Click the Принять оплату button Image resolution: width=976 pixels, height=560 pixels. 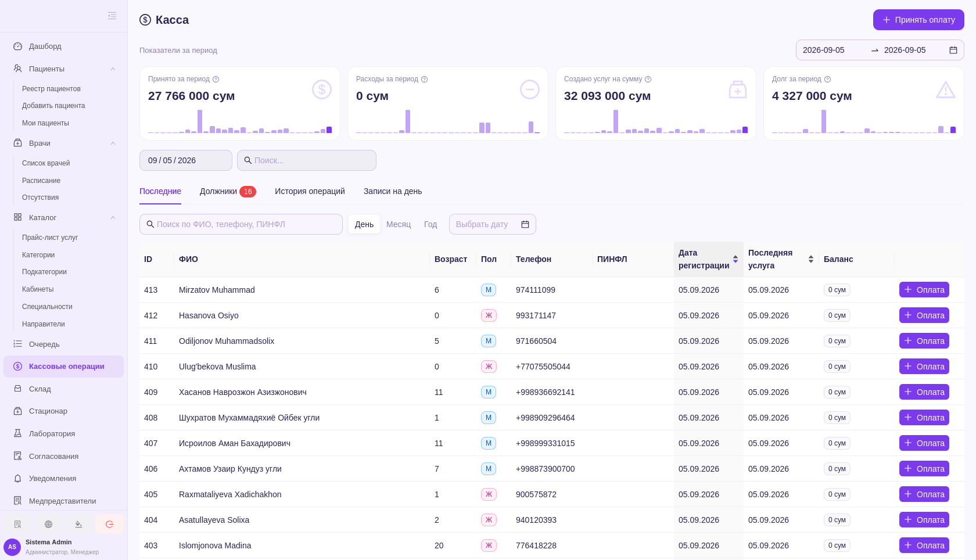(918, 20)
